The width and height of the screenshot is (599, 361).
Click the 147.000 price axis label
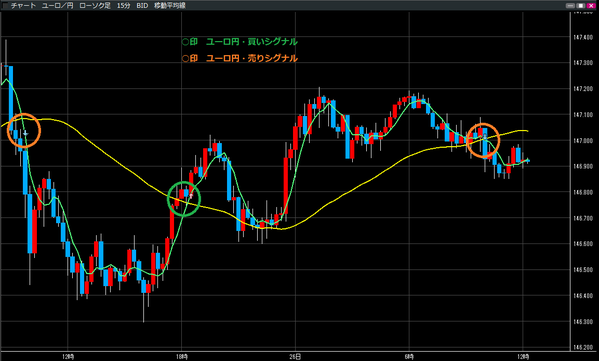coord(583,141)
